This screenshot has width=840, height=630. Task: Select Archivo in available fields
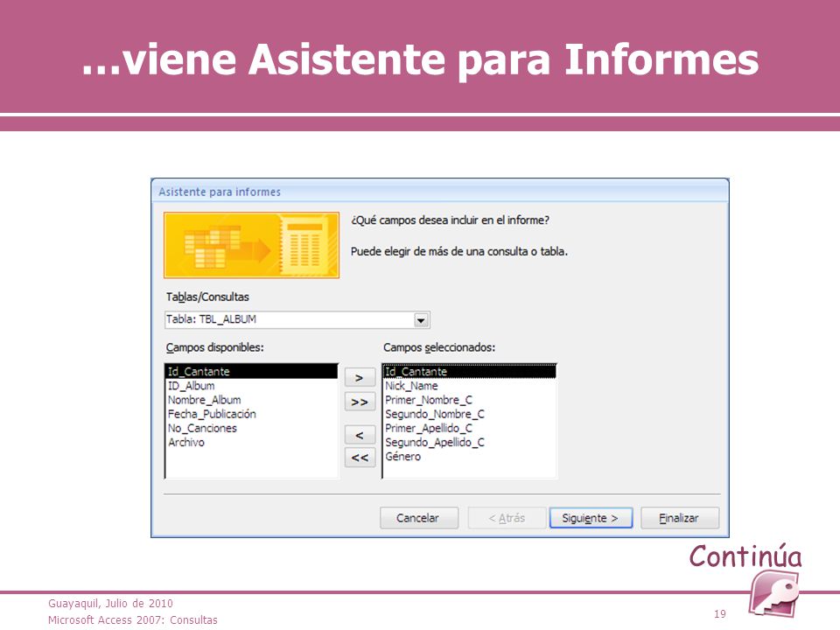click(185, 443)
